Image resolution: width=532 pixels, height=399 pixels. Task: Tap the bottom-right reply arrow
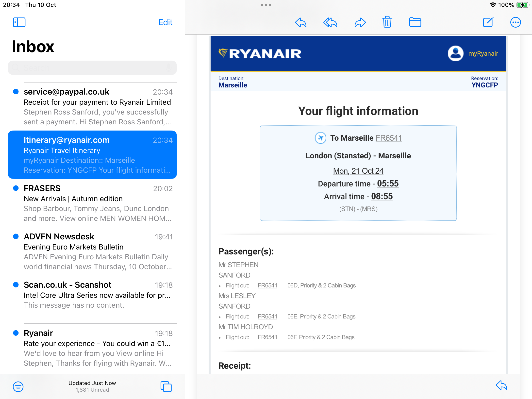coord(501,385)
